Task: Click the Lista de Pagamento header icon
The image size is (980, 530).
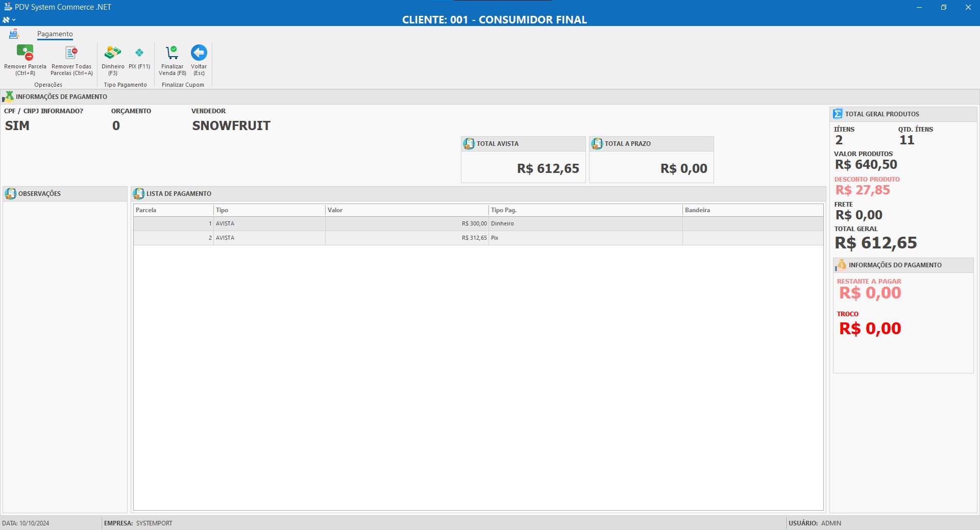Action: coord(138,194)
